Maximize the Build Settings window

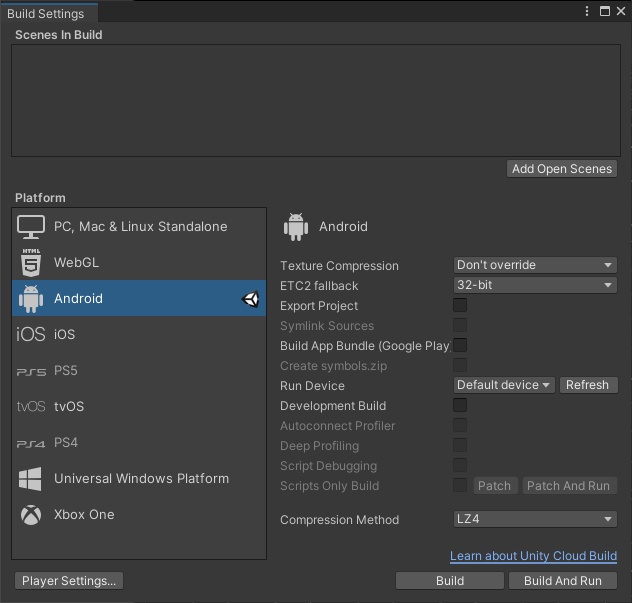coord(605,11)
